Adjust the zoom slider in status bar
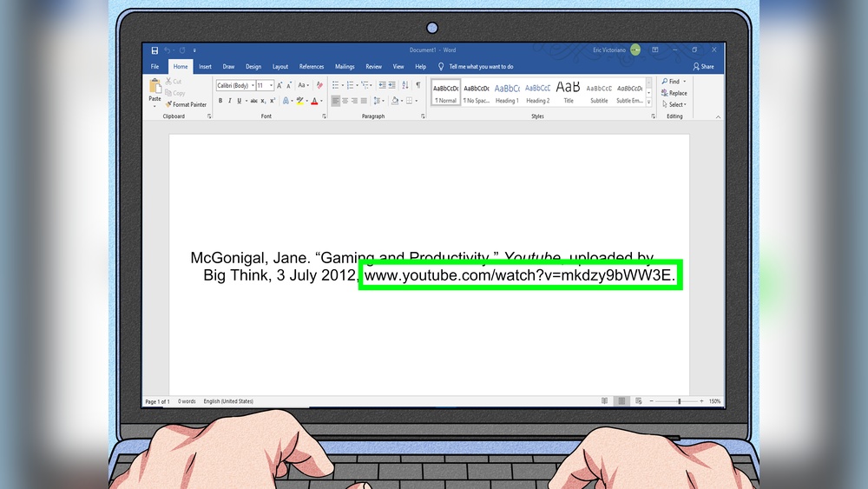This screenshot has width=868, height=489. 680,401
